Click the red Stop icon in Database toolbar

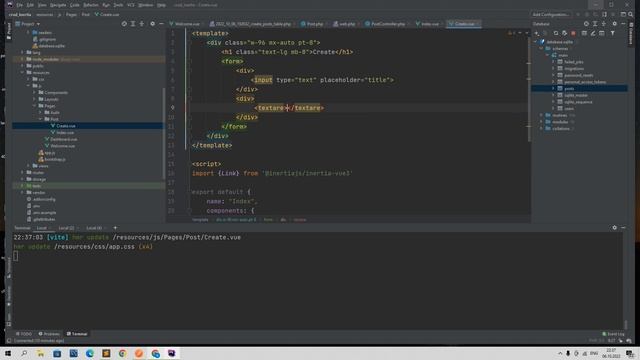tap(573, 33)
